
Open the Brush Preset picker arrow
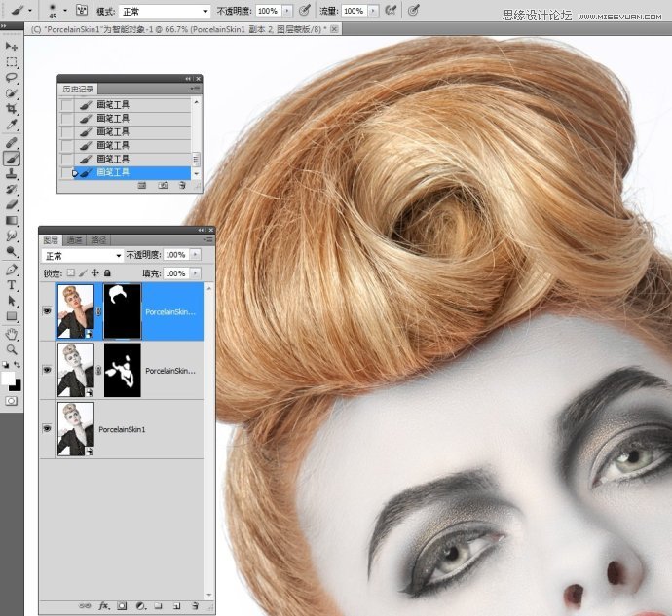[x=63, y=11]
